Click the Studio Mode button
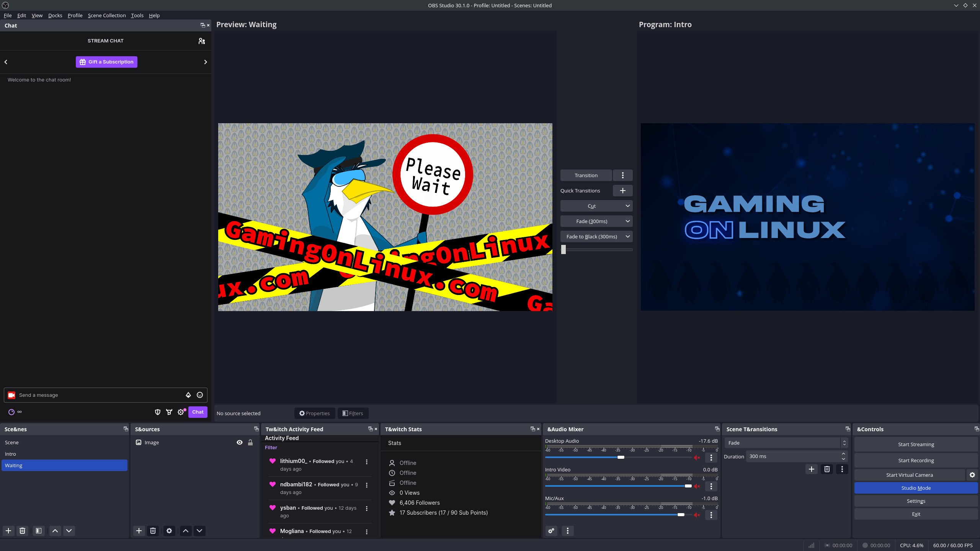 (916, 488)
